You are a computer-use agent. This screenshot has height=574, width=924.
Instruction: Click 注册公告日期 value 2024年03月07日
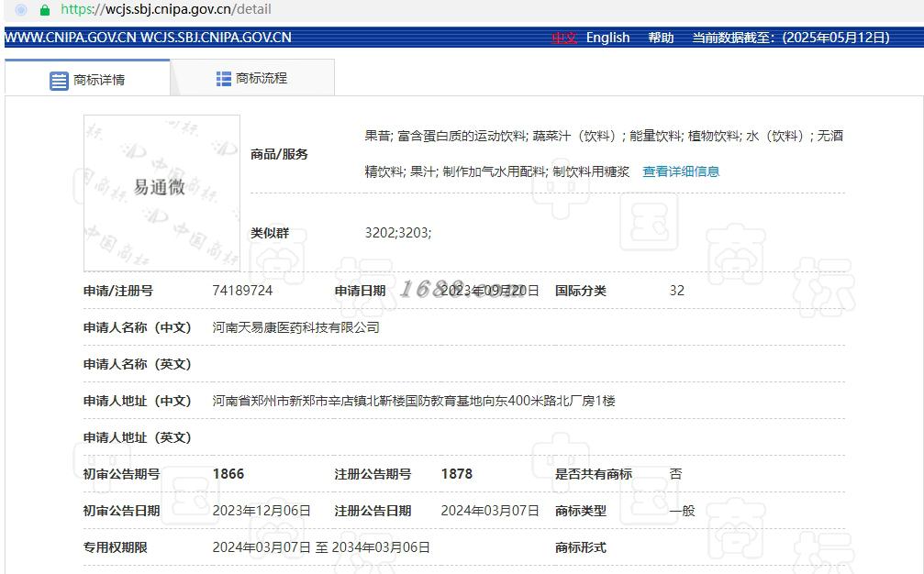point(490,511)
